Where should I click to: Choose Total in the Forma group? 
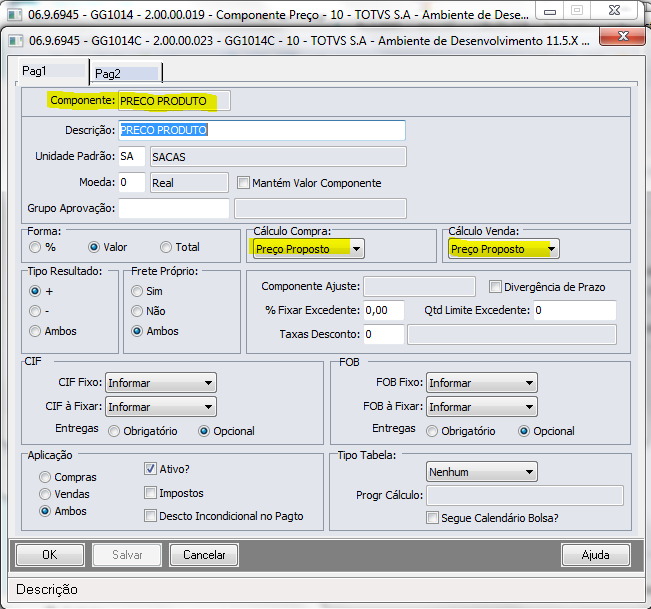coord(166,247)
